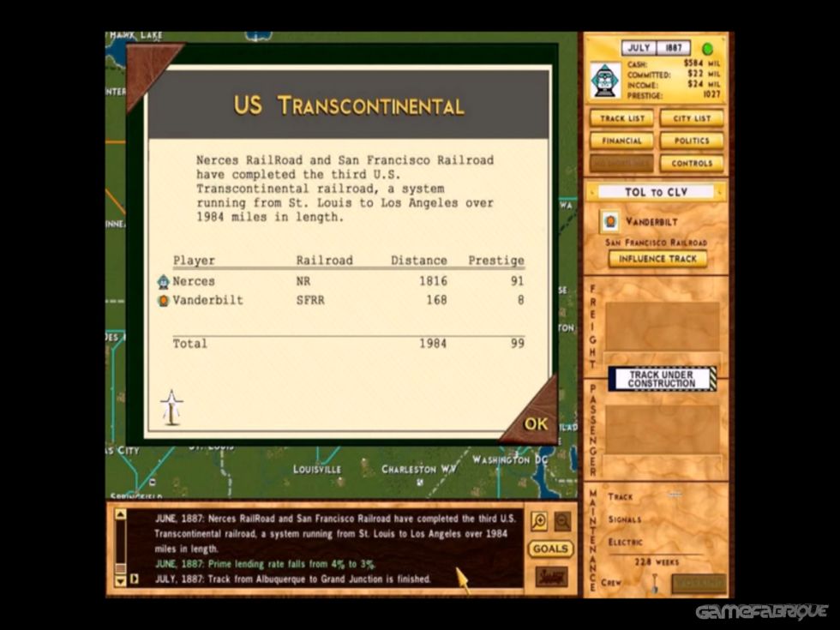The height and width of the screenshot is (630, 840).
Task: Click the Total row label
Action: click(189, 344)
